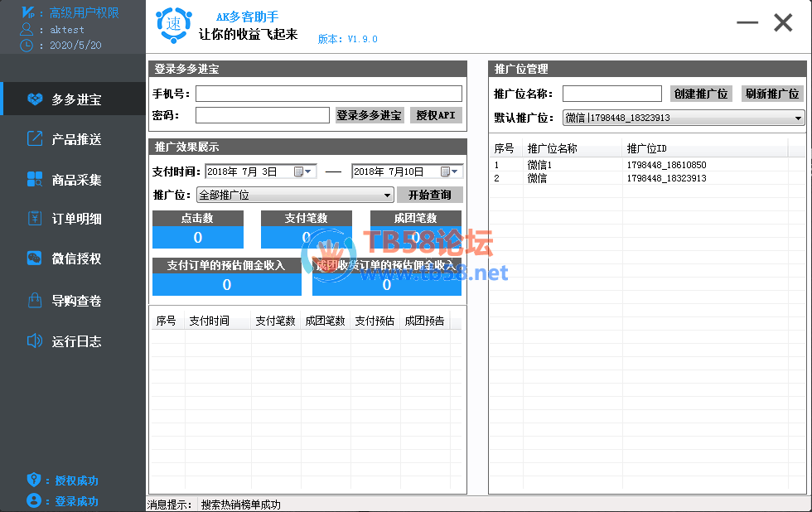This screenshot has width=812, height=512.
Task: Click the VIP badge icon
Action: point(28,12)
